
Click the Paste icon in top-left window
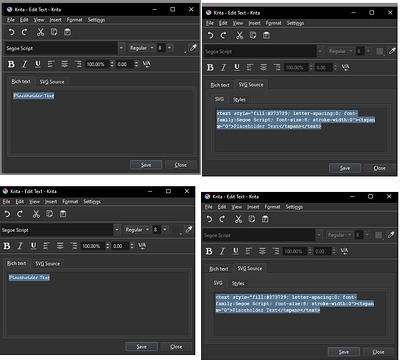(x=67, y=32)
